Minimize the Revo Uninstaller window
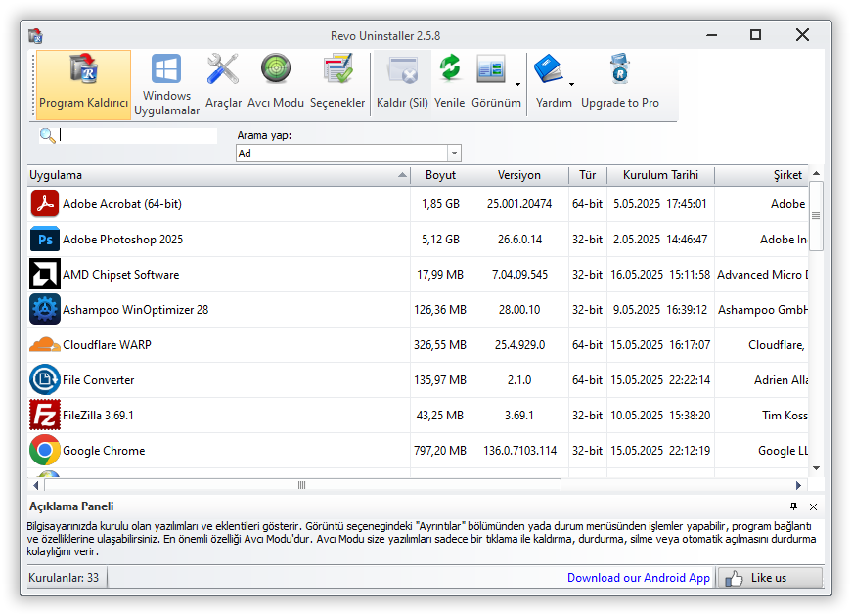This screenshot has width=852, height=616. click(712, 35)
